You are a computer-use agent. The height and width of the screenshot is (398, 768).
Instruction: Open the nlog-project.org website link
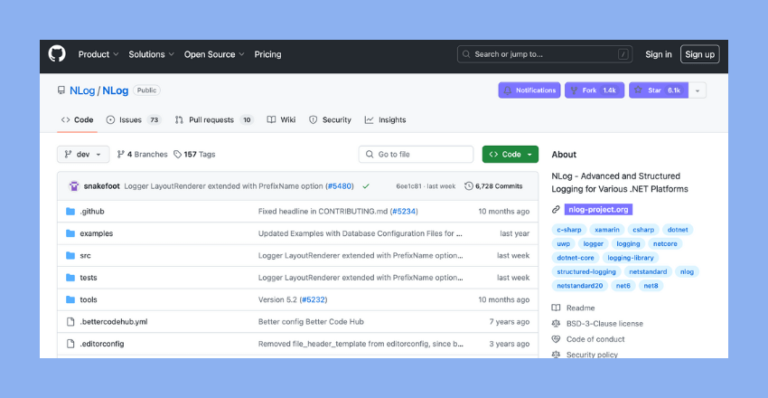click(x=598, y=210)
